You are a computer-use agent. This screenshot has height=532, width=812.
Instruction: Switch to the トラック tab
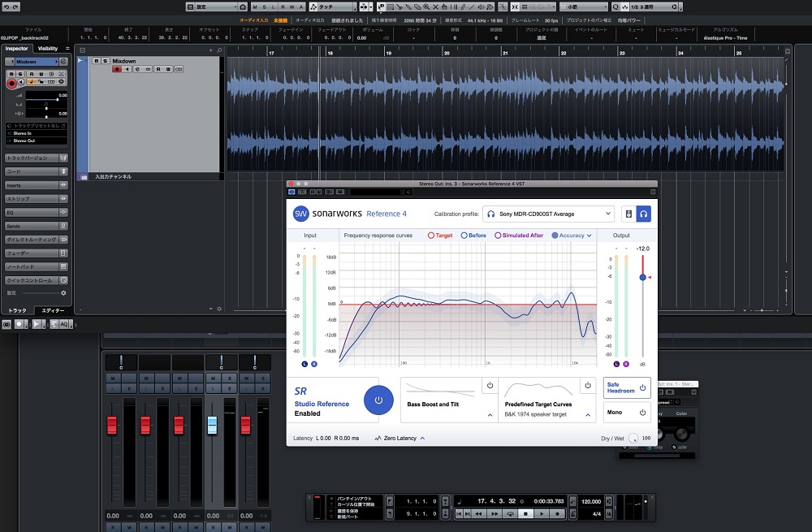pos(17,310)
